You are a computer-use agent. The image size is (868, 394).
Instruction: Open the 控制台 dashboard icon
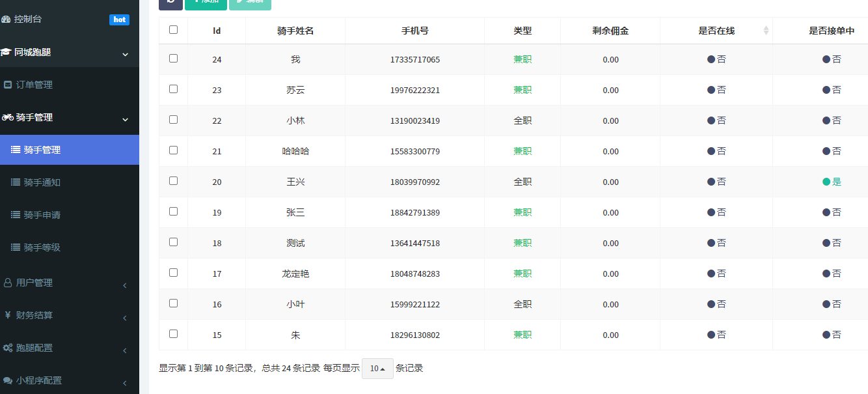(x=6, y=20)
